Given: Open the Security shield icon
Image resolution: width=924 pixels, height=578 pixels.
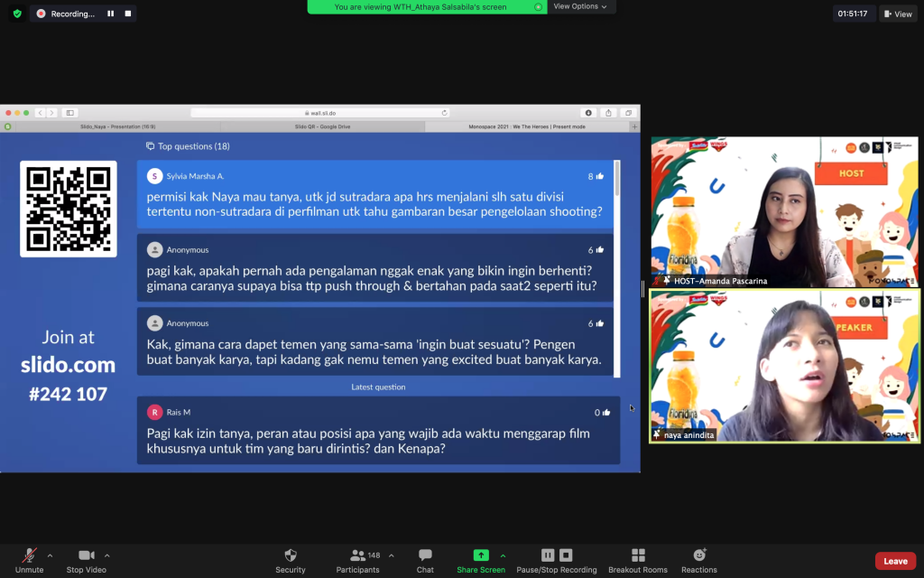Looking at the screenshot, I should [x=290, y=555].
